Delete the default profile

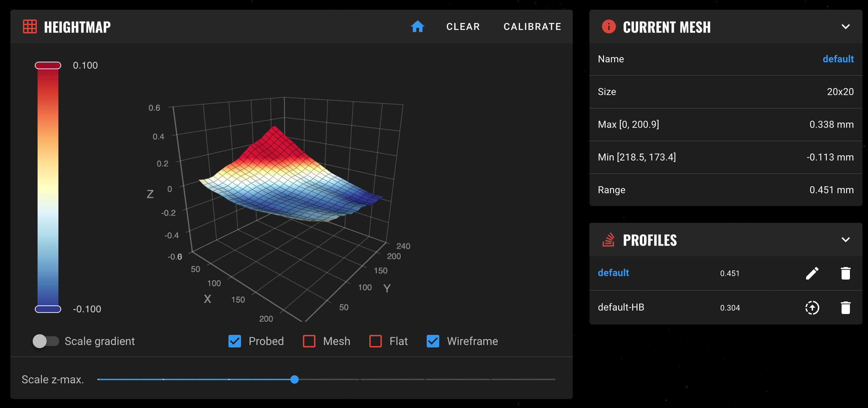point(845,273)
